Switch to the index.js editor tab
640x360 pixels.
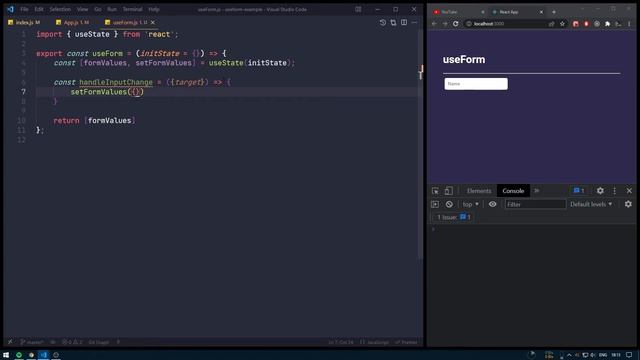tap(24, 22)
